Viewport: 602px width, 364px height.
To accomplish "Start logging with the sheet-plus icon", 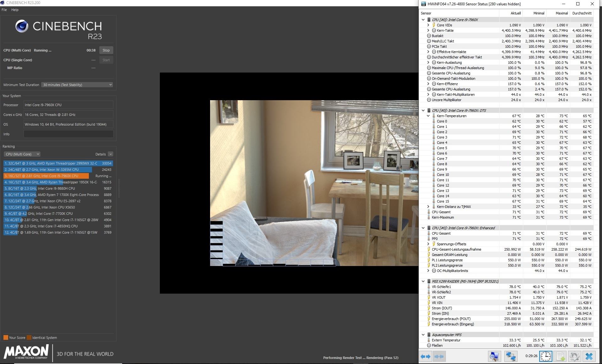I will click(561, 356).
